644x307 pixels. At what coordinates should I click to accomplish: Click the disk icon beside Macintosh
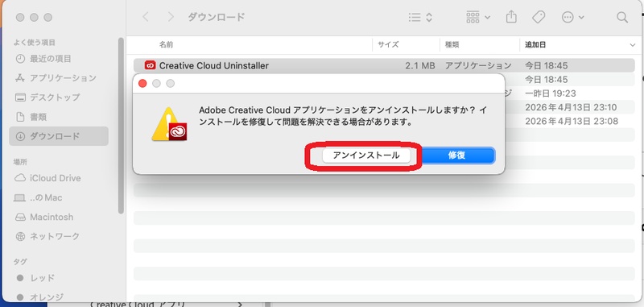pyautogui.click(x=20, y=217)
